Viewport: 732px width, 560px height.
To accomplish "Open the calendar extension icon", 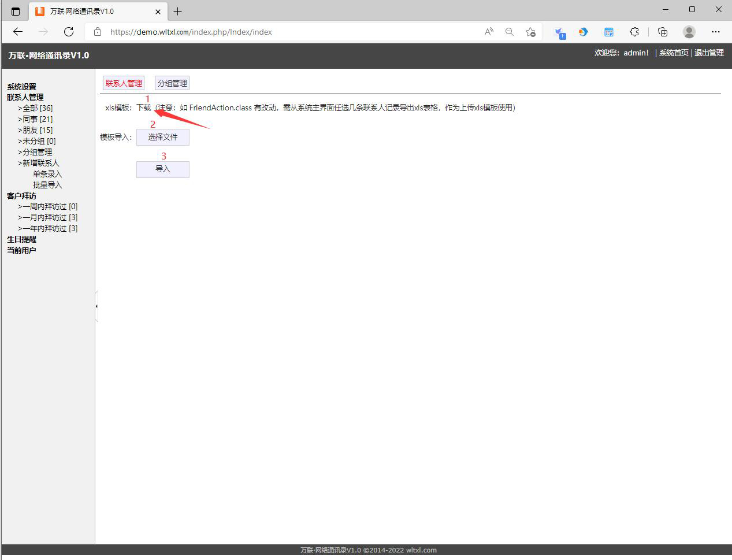I will tap(609, 32).
